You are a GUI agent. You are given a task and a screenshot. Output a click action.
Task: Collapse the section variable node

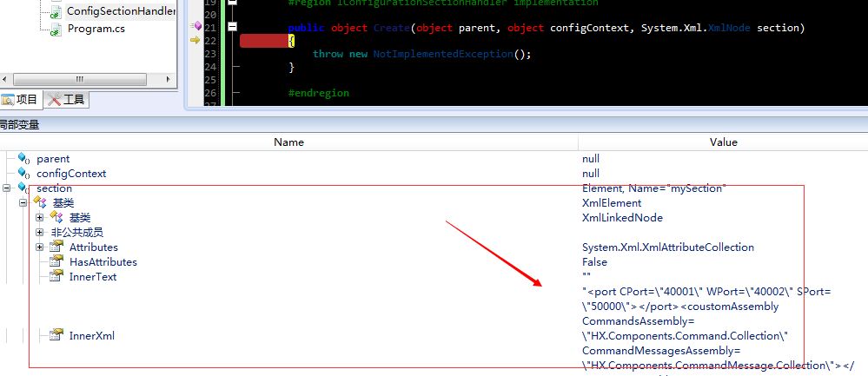pyautogui.click(x=8, y=188)
